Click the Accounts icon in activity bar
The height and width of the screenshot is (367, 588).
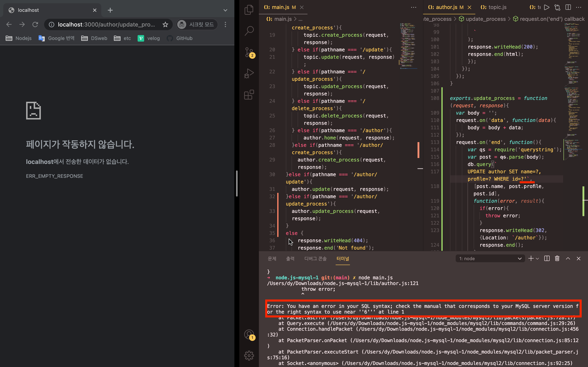249,334
